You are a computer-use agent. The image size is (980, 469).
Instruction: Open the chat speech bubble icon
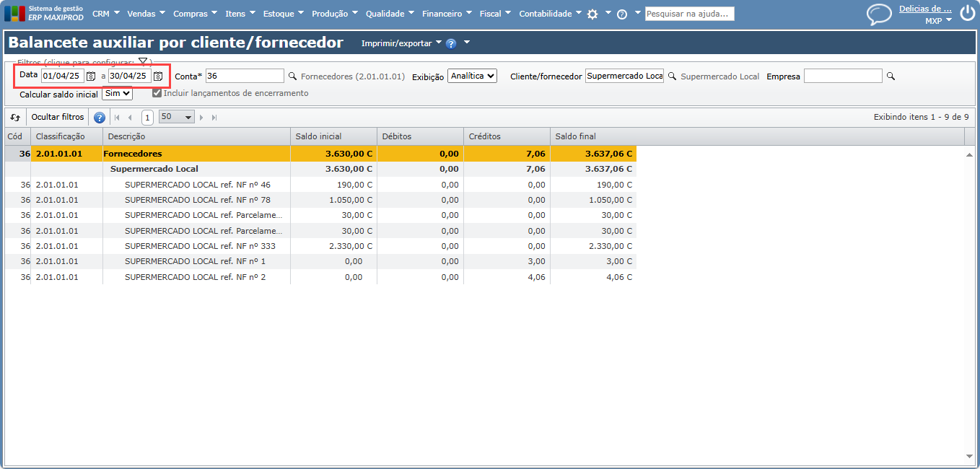pyautogui.click(x=879, y=14)
